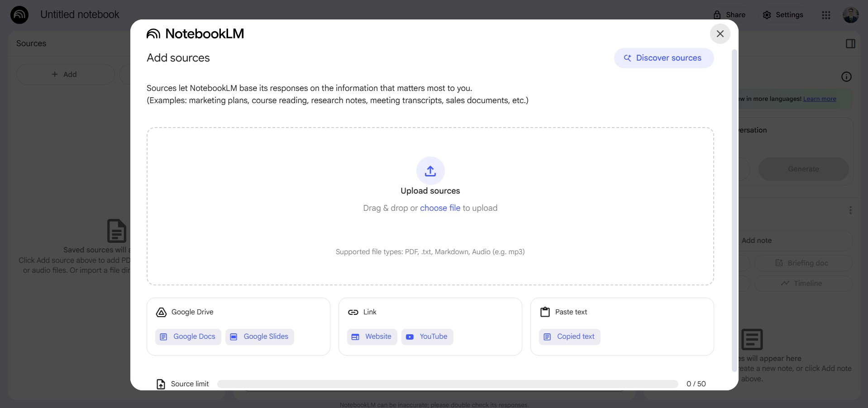Click the Paste text clipboard icon
Screen dimensions: 868x408
pos(545,312)
